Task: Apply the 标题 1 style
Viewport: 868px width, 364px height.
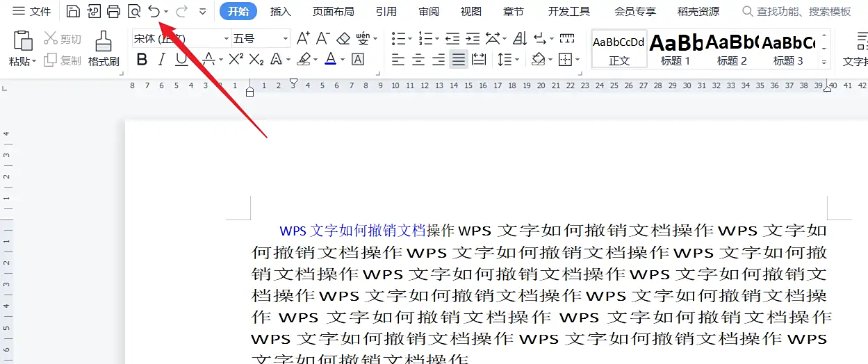Action: click(675, 49)
